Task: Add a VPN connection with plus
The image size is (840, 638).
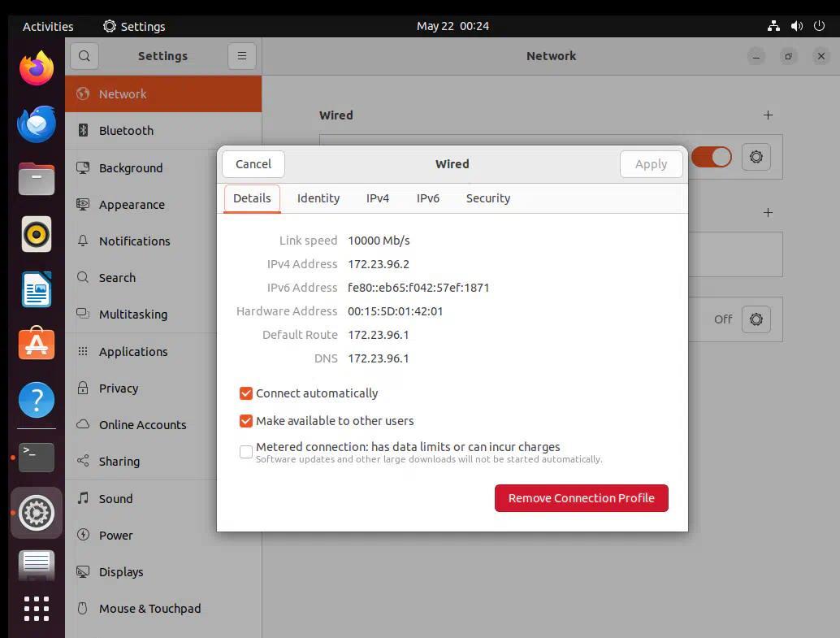Action: [768, 213]
